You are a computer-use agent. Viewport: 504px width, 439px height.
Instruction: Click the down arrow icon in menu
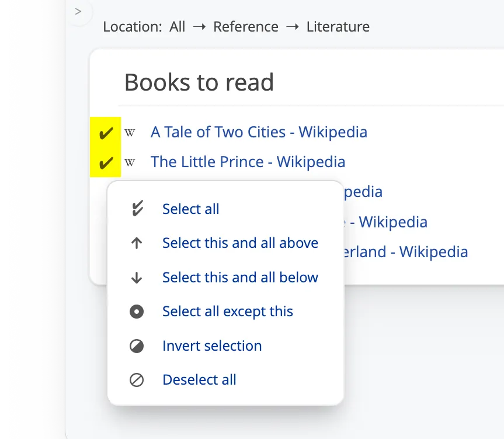click(137, 278)
